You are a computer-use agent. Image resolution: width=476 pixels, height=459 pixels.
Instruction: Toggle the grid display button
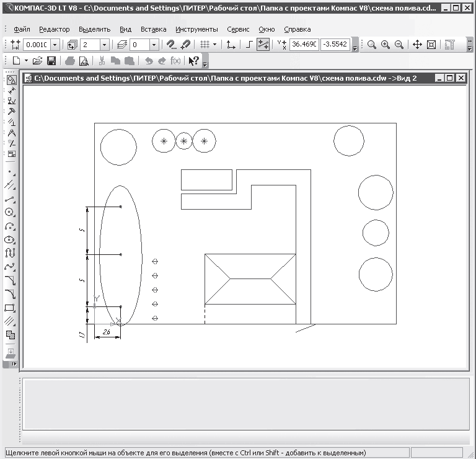204,45
